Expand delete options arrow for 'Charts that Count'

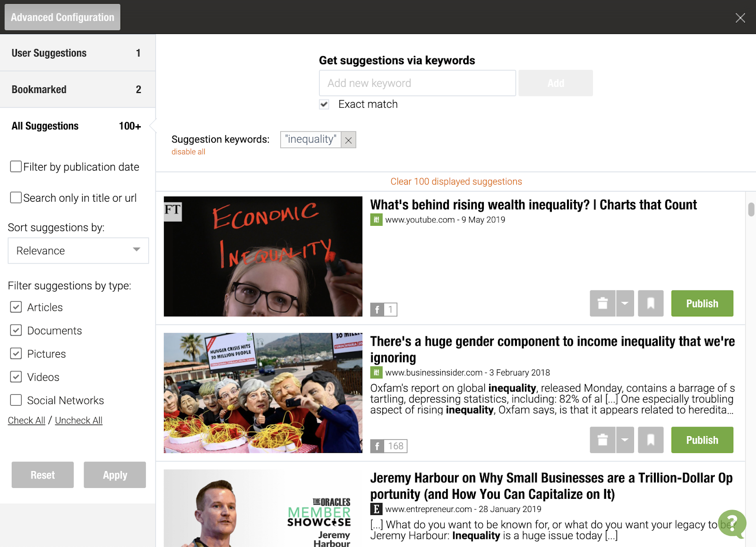click(x=625, y=303)
